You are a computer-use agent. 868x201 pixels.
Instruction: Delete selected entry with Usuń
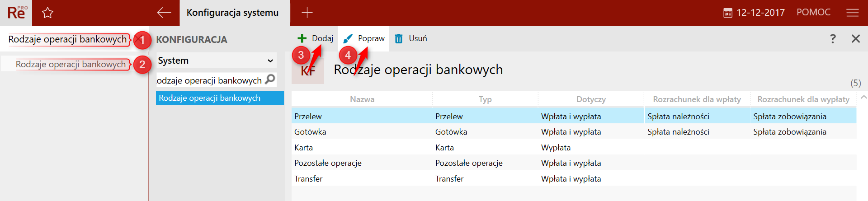pyautogui.click(x=411, y=38)
